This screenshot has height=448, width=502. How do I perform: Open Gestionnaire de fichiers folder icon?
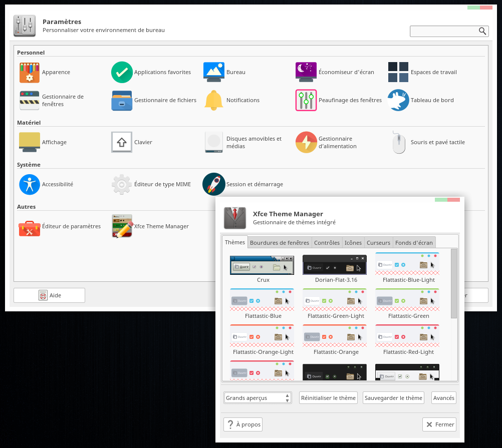[122, 101]
